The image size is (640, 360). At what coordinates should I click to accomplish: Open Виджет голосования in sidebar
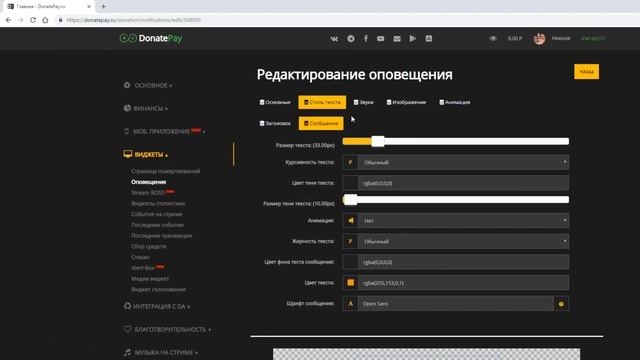coord(158,289)
